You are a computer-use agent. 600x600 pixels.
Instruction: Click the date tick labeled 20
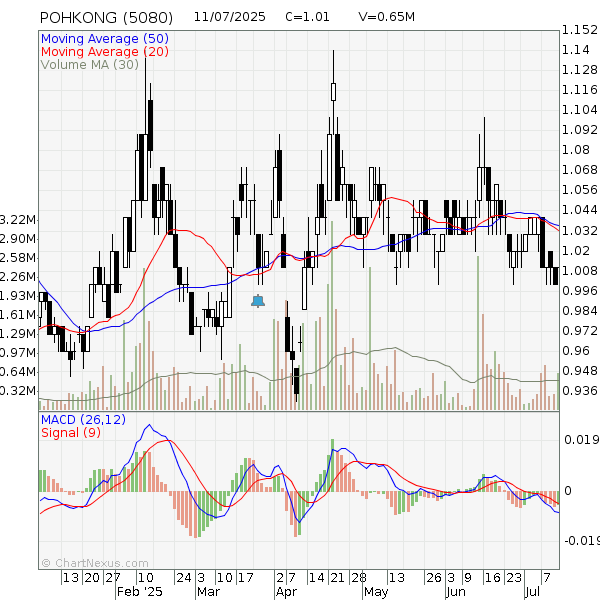tap(92, 577)
